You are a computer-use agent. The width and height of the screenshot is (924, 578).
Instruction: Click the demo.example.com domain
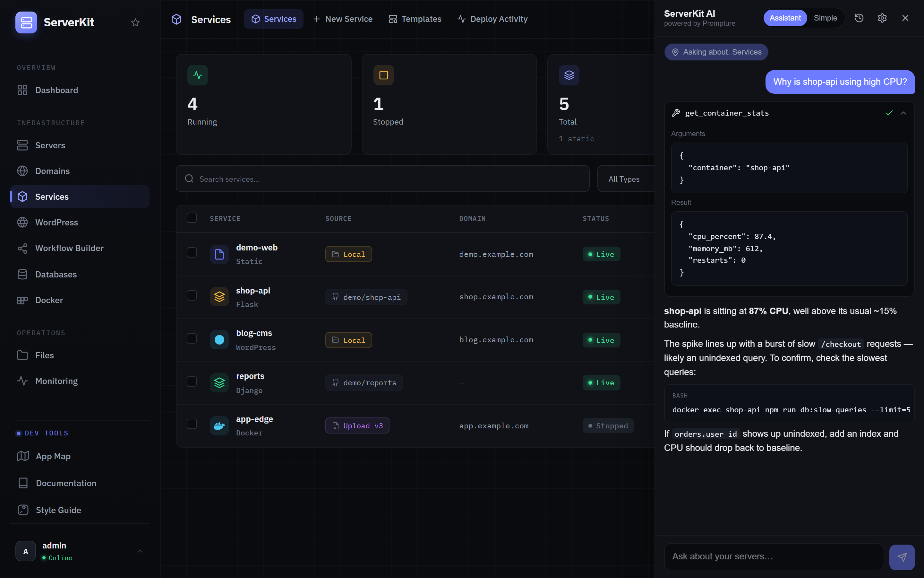coord(496,254)
